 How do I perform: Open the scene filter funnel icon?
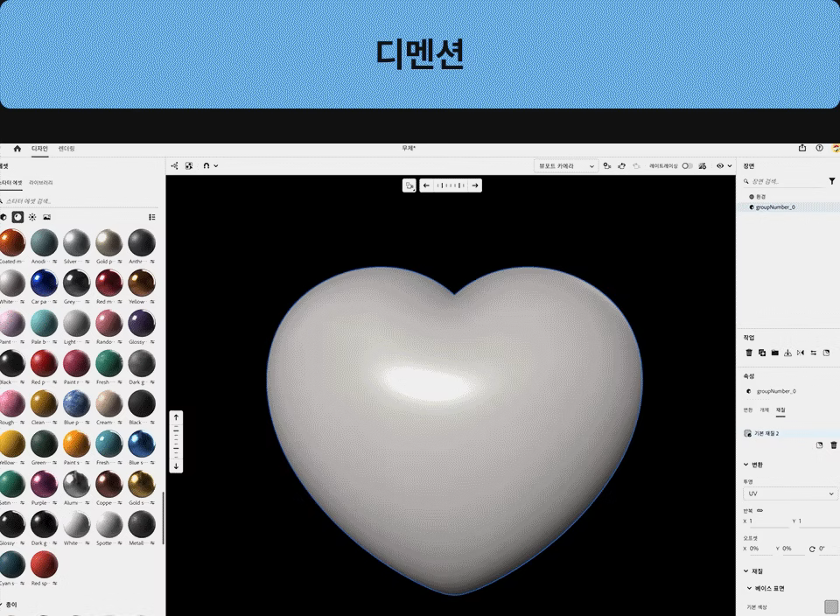click(831, 182)
